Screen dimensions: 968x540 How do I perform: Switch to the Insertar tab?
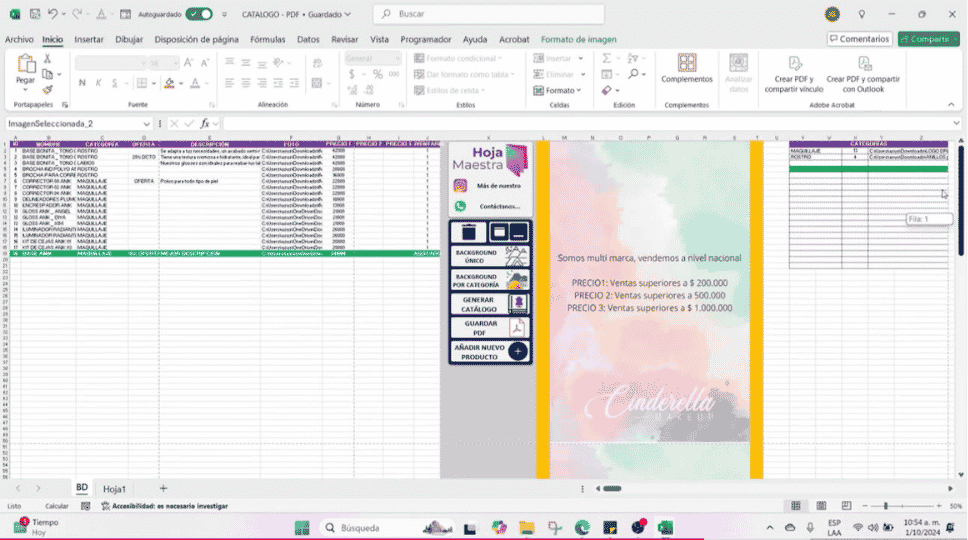[89, 39]
